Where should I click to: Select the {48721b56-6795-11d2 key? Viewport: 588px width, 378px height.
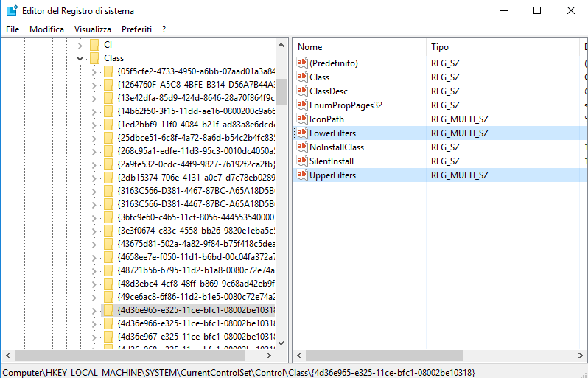196,270
